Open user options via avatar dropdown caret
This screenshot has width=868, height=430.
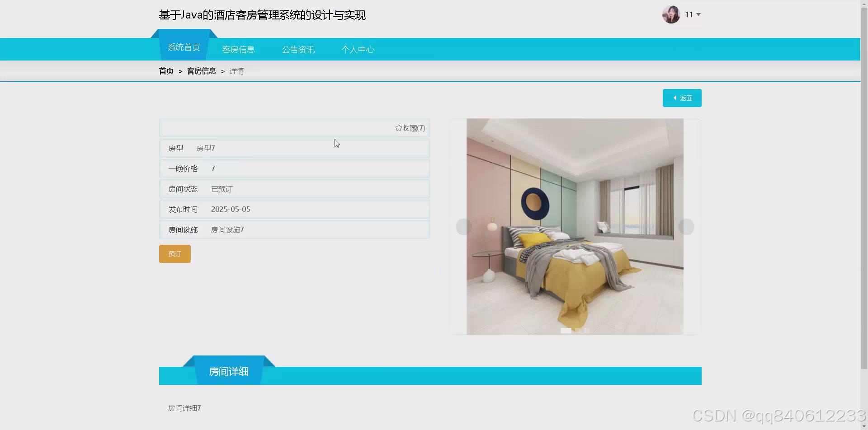pos(698,14)
